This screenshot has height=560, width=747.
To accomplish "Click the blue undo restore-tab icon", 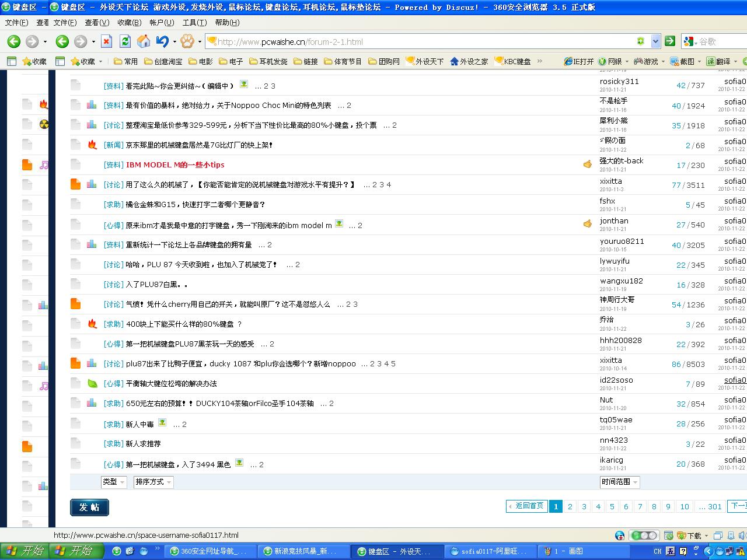I will 162,41.
